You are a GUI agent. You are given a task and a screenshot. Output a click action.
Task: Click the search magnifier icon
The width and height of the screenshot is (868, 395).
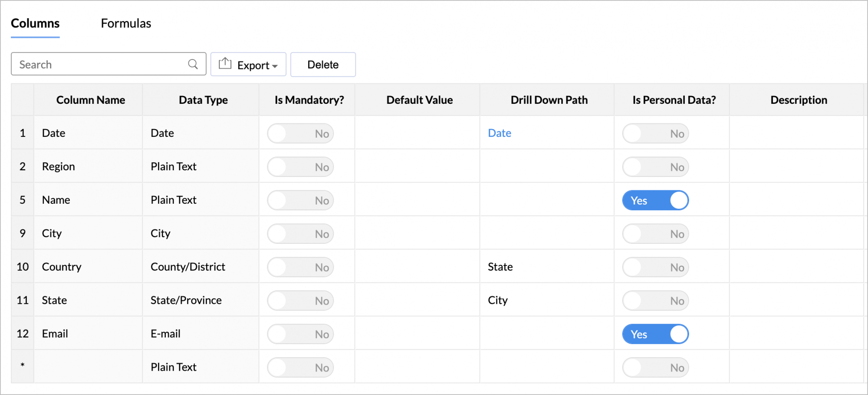[193, 64]
